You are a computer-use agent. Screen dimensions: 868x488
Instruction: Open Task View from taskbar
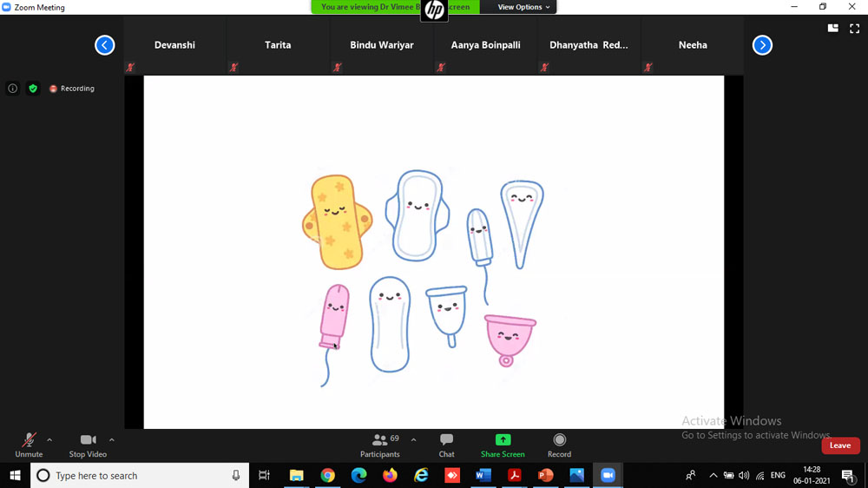[265, 475]
